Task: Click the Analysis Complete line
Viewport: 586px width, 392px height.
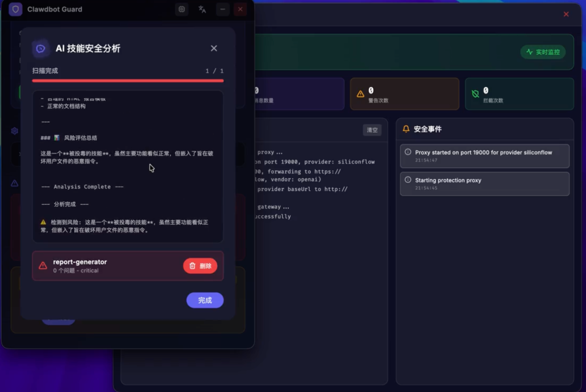Action: tap(82, 187)
